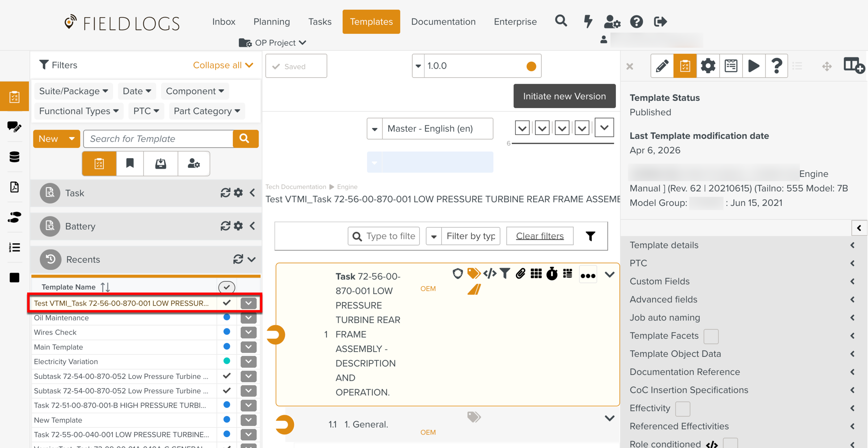Screen dimensions: 868x448
Task: Expand the Template details section
Action: [x=741, y=245]
